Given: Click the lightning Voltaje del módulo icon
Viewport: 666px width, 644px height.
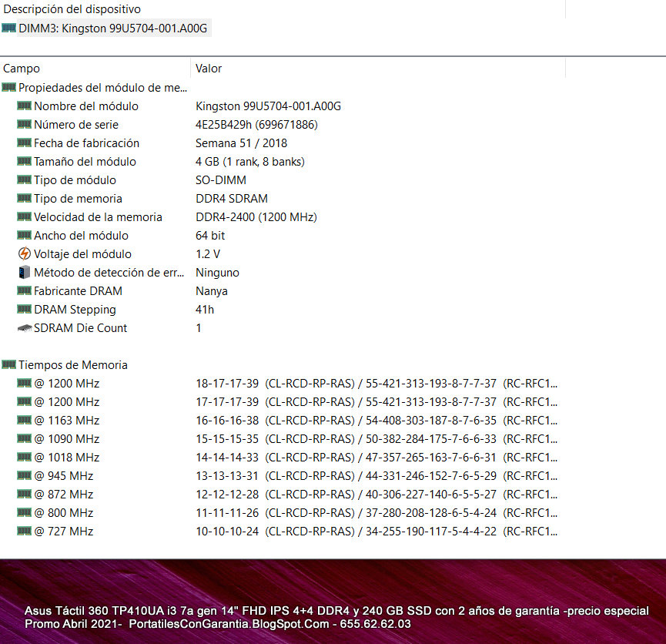Looking at the screenshot, I should [24, 253].
